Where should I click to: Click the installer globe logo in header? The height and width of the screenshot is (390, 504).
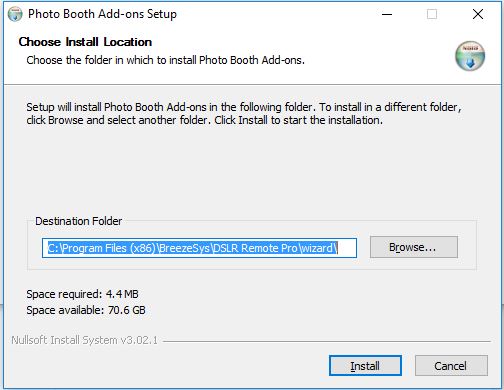coord(470,56)
